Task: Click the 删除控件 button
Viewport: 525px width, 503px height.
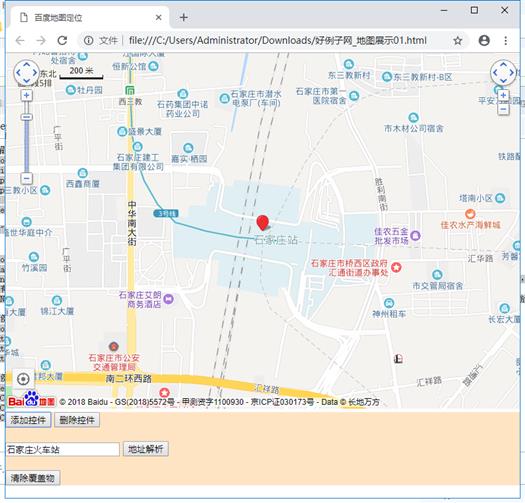Action: coord(77,420)
